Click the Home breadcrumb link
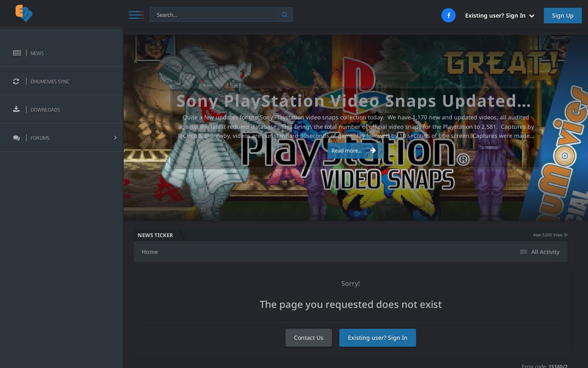The width and height of the screenshot is (588, 368). tap(150, 252)
